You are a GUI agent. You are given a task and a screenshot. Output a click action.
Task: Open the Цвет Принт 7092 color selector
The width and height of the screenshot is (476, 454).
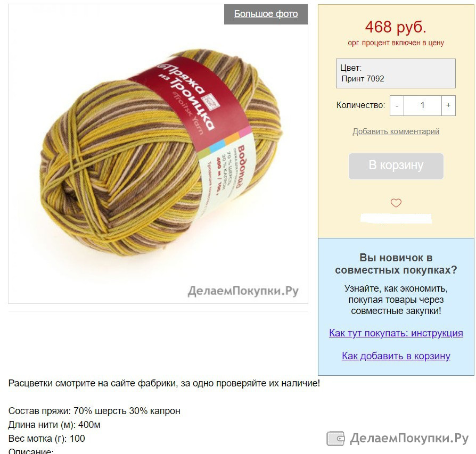coord(396,73)
